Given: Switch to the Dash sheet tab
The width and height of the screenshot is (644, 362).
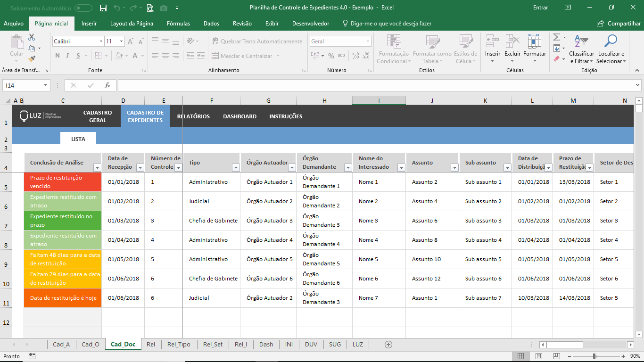Looking at the screenshot, I should click(x=266, y=345).
